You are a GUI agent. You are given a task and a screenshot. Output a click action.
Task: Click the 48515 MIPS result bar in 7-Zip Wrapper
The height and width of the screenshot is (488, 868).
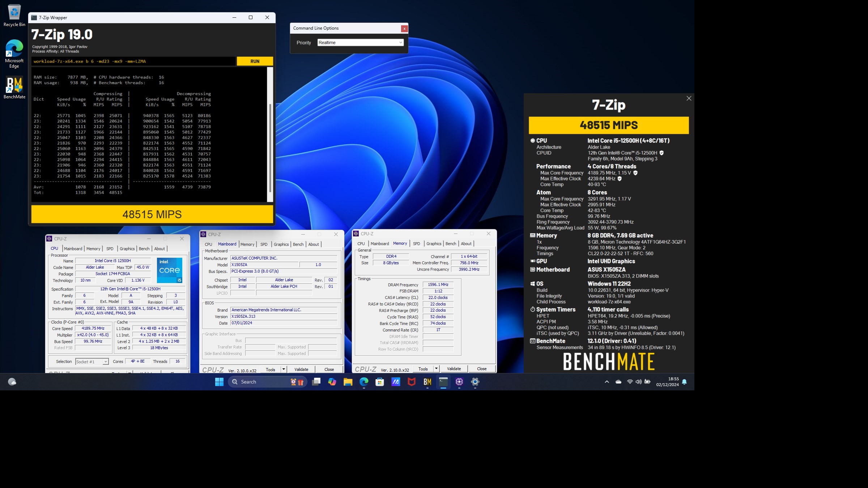(x=152, y=214)
